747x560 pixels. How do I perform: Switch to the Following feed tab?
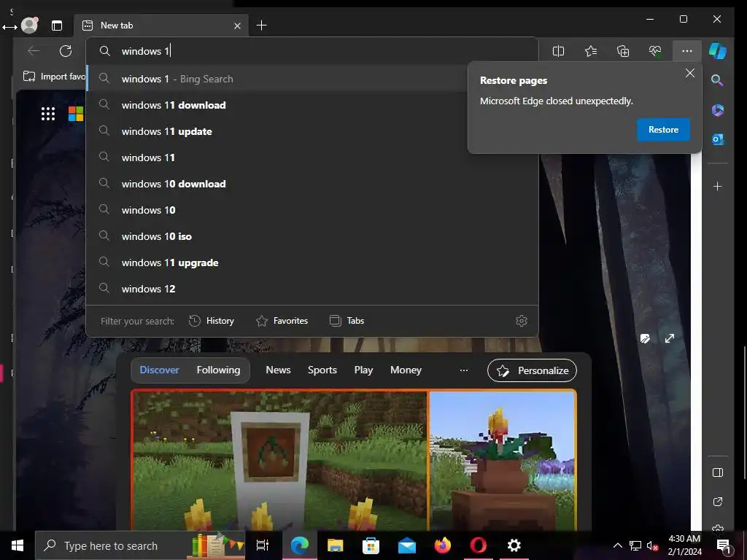(218, 370)
